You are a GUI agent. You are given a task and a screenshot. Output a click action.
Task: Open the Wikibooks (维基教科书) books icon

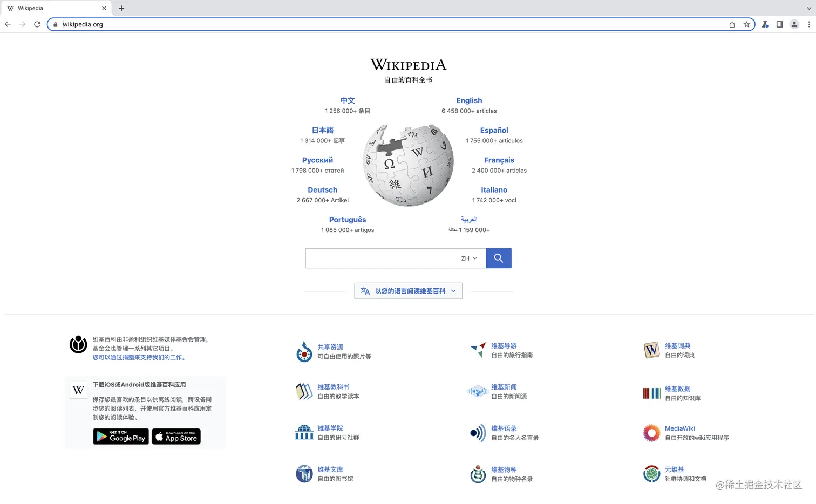(304, 391)
